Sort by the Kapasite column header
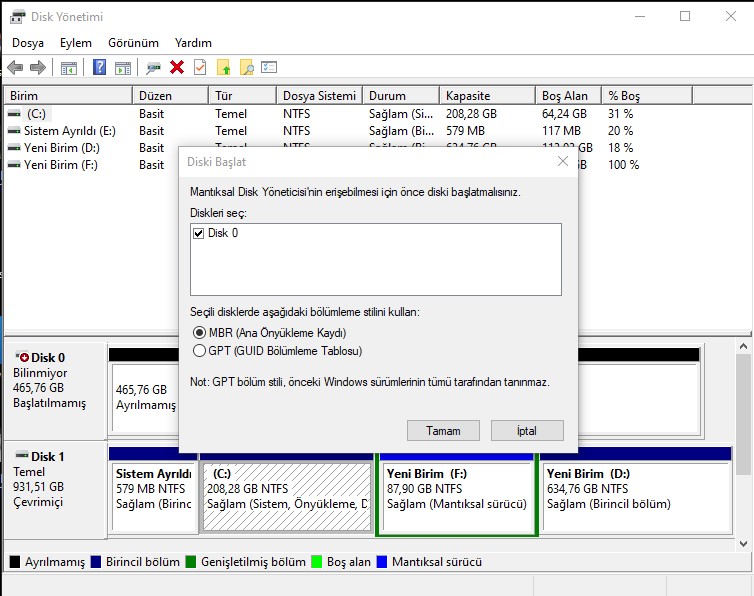 click(487, 96)
